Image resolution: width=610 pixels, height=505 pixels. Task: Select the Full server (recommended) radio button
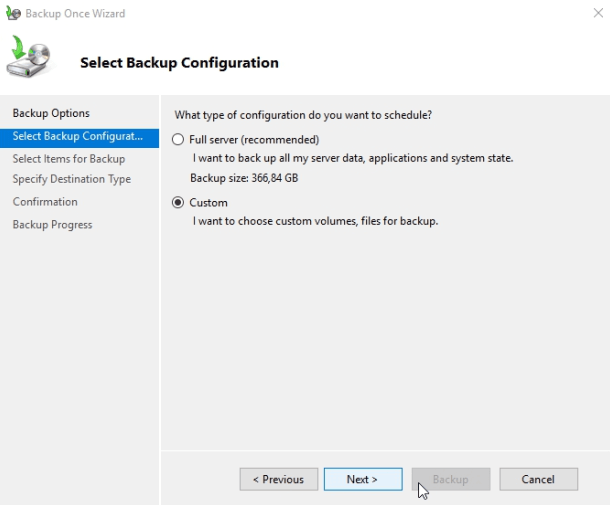[x=179, y=140]
